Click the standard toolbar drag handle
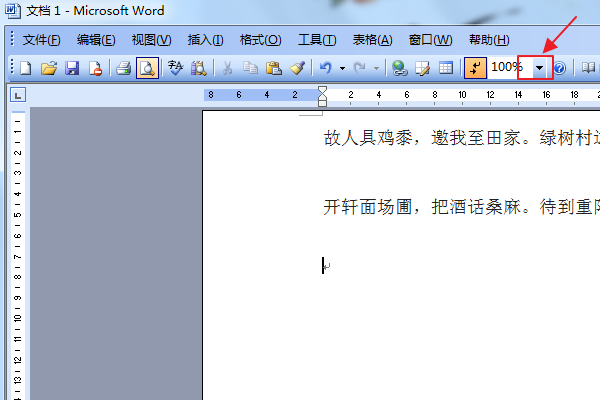Screen dimensions: 600x400 click(12, 68)
